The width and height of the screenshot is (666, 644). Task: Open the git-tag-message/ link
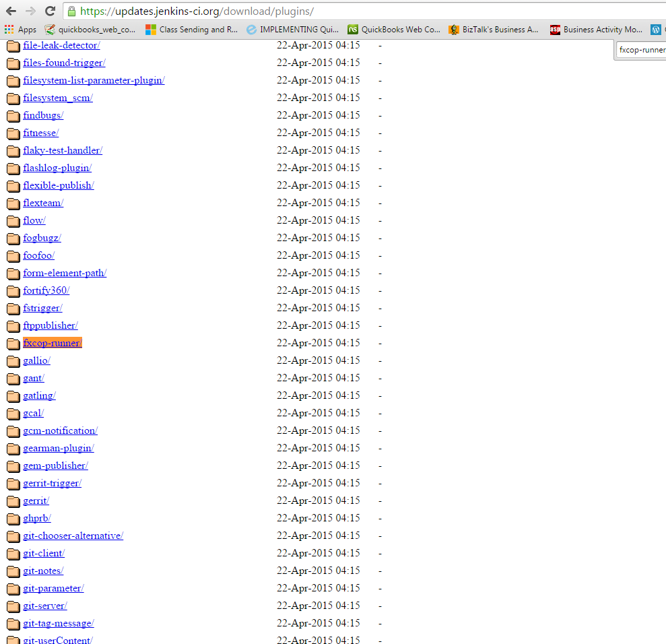tap(59, 623)
